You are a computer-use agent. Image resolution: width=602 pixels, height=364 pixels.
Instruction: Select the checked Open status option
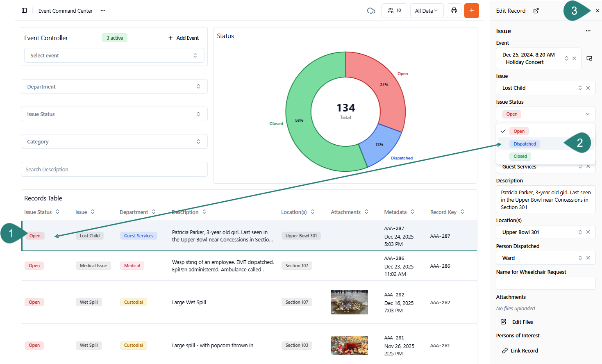(x=519, y=131)
